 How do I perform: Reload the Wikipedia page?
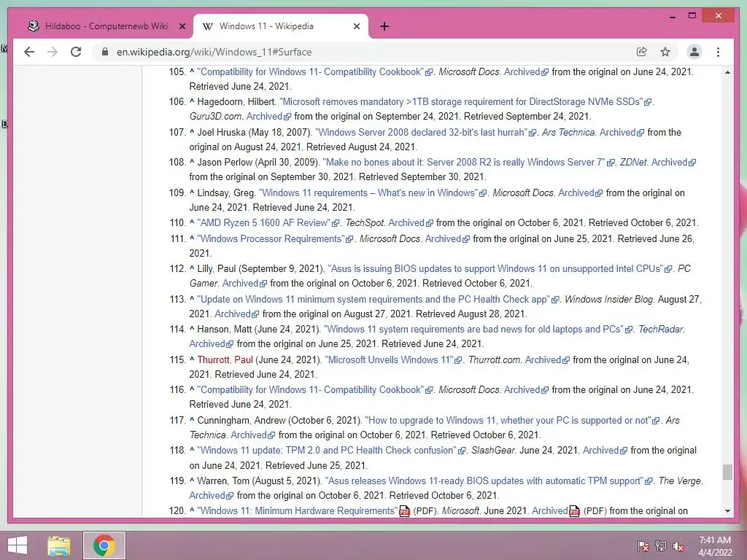(x=76, y=52)
